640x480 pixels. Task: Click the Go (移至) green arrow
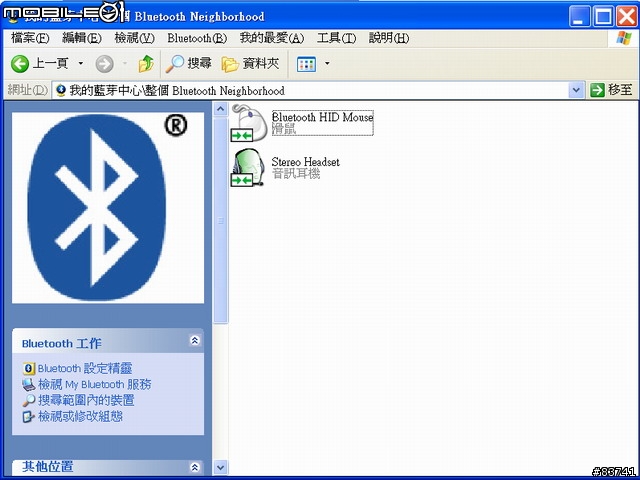597,90
